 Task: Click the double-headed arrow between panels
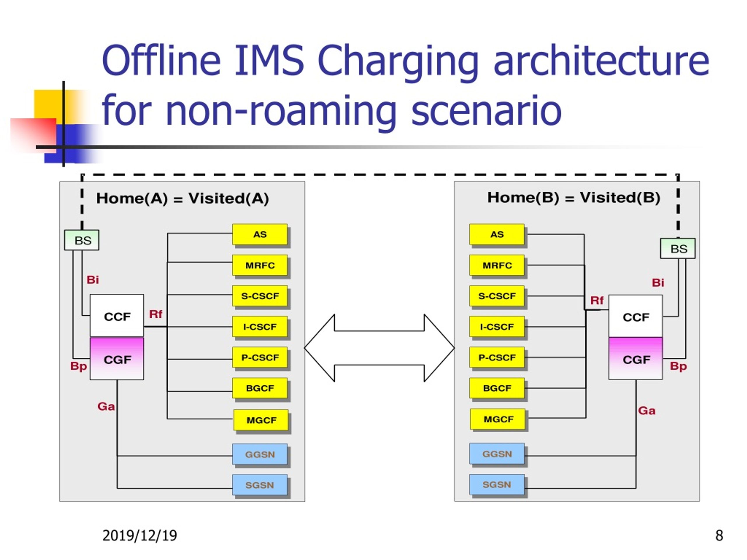pos(379,348)
